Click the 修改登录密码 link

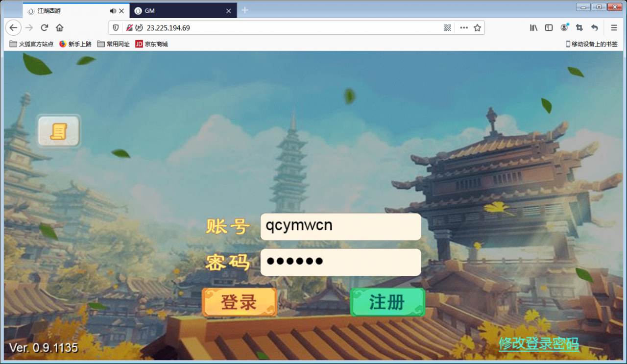[538, 344]
